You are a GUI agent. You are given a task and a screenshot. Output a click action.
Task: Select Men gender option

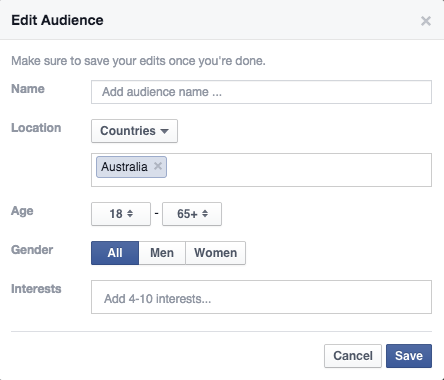point(162,253)
